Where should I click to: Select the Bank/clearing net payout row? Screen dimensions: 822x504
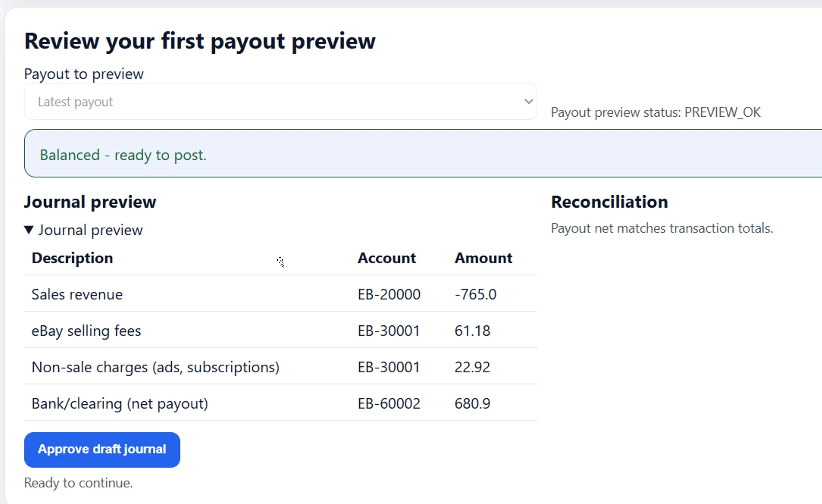click(162, 403)
